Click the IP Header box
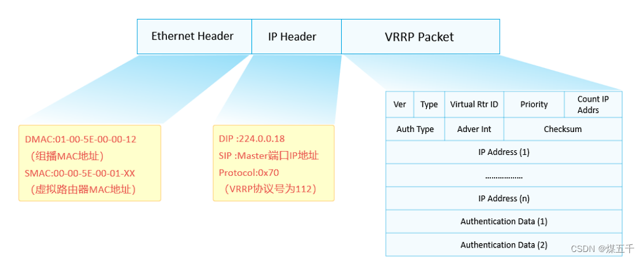 pos(297,36)
